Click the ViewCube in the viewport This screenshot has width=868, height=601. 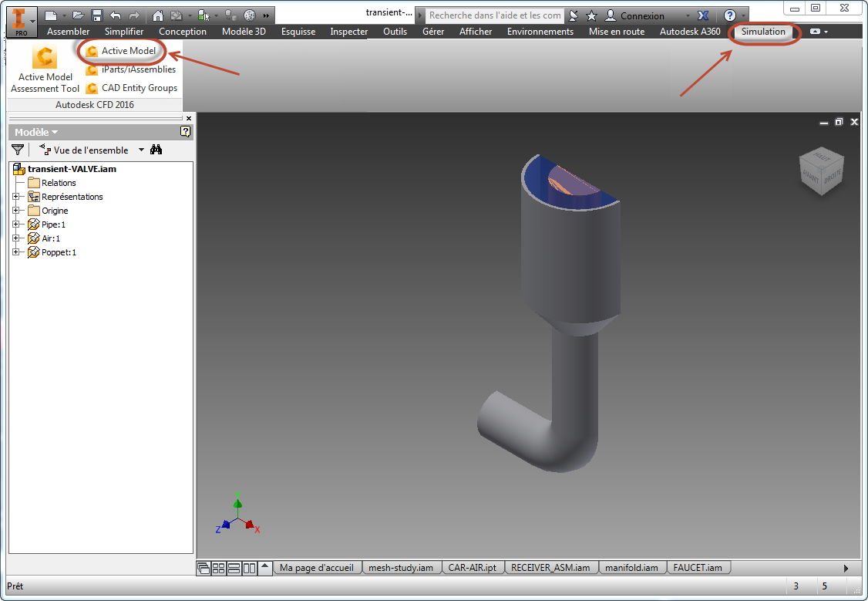pyautogui.click(x=821, y=171)
